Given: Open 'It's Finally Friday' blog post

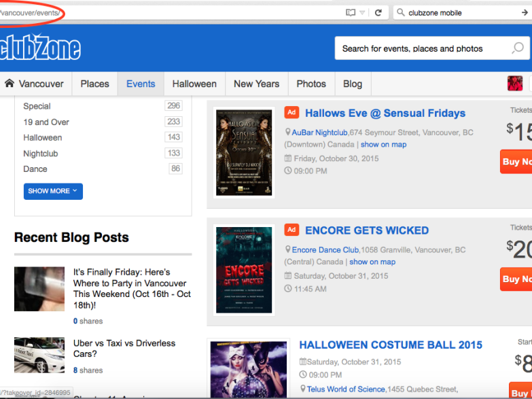Looking at the screenshot, I should pos(132,289).
